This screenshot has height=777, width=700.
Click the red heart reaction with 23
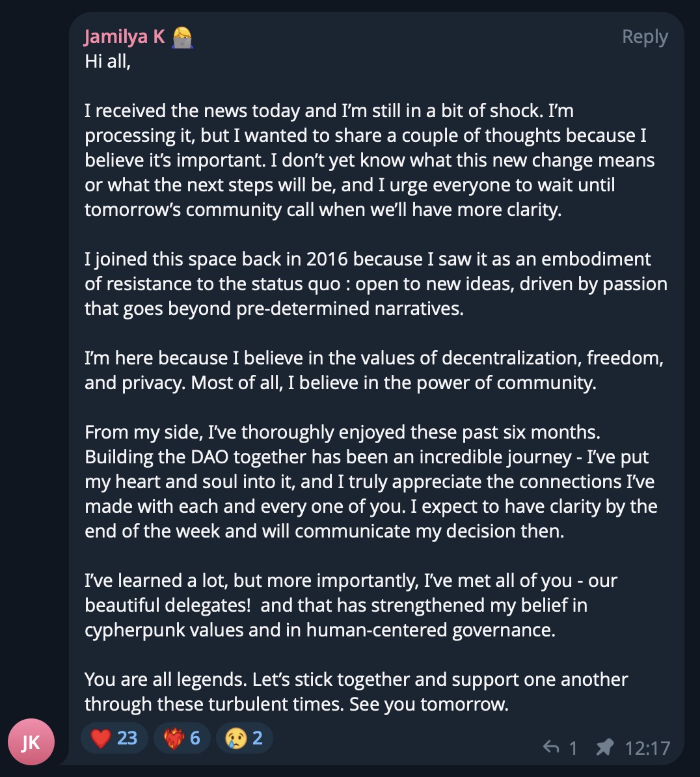pyautogui.click(x=114, y=738)
